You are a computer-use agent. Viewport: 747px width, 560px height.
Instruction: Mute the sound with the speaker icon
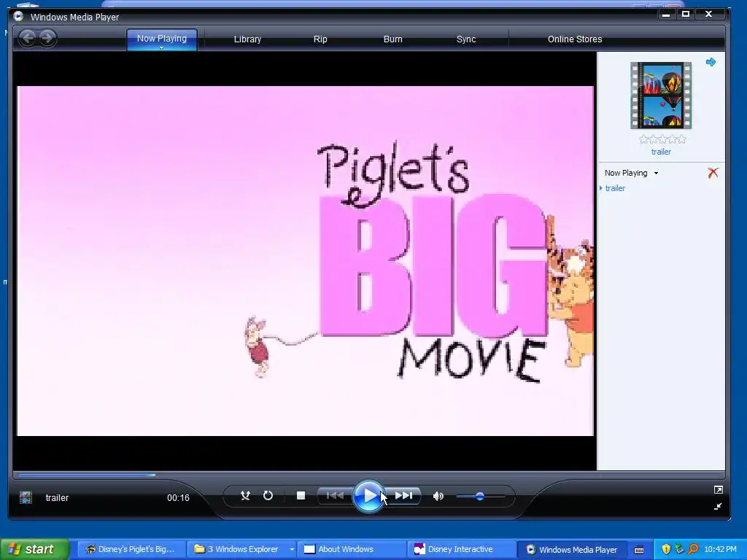[438, 496]
